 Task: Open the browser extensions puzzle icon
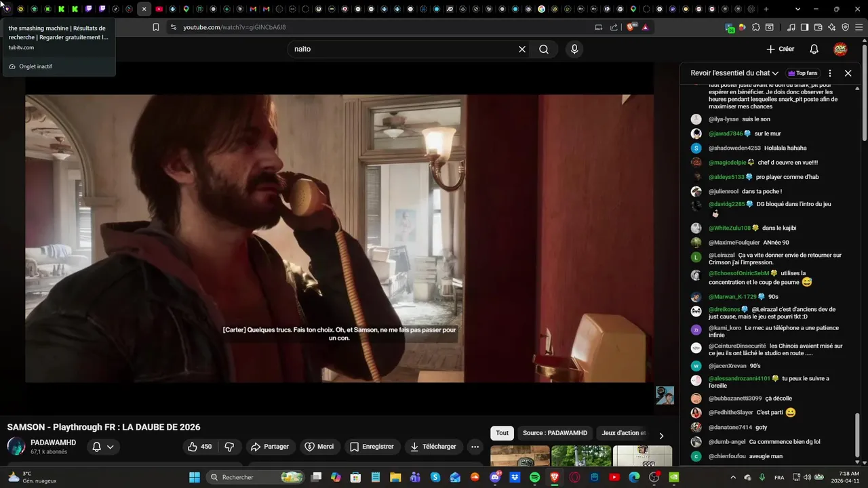(x=756, y=27)
